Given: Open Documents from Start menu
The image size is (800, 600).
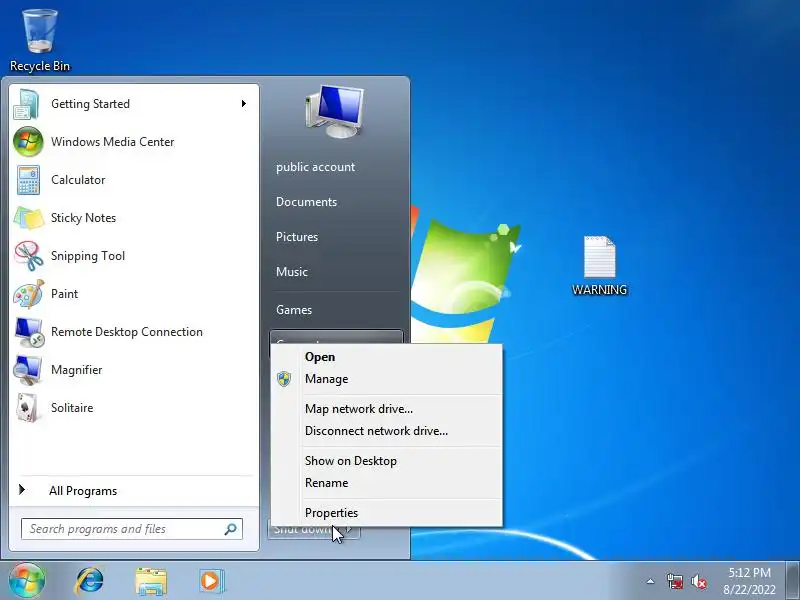Looking at the screenshot, I should [x=306, y=202].
